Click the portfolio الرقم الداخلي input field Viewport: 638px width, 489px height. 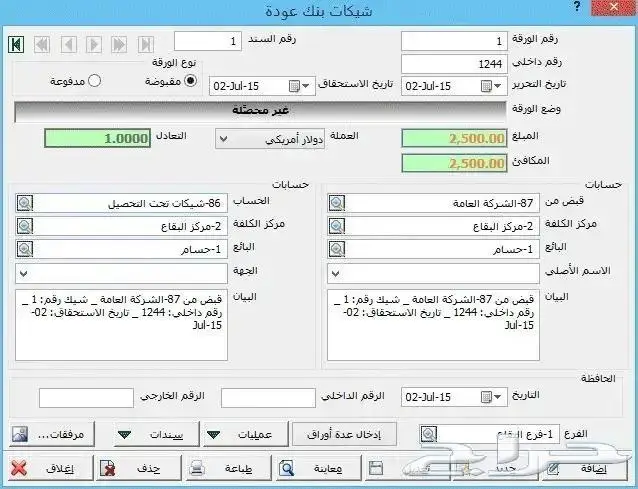click(x=269, y=397)
